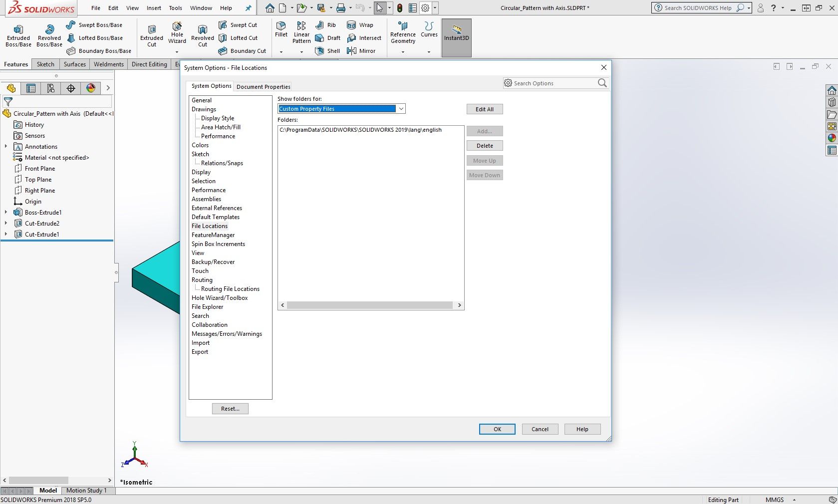
Task: Select the Hole Wizard tool
Action: pos(177,26)
